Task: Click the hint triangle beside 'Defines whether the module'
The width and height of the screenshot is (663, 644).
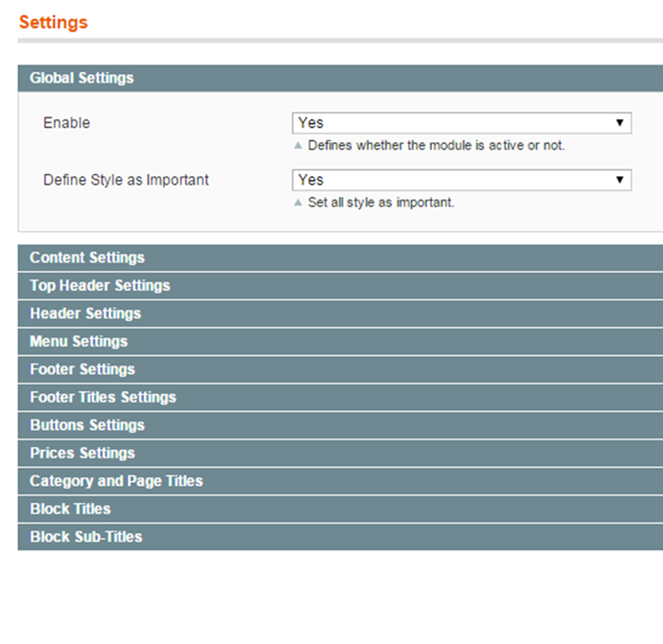Action: [x=298, y=146]
